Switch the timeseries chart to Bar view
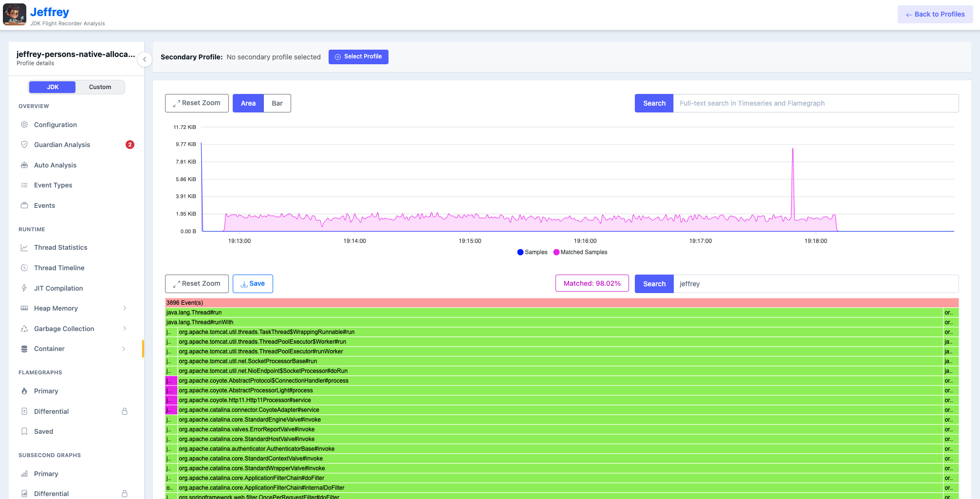 click(x=277, y=103)
